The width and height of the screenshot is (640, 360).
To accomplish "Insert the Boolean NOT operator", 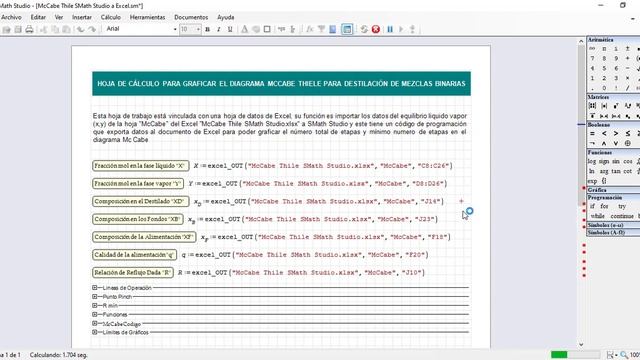I will 592,143.
